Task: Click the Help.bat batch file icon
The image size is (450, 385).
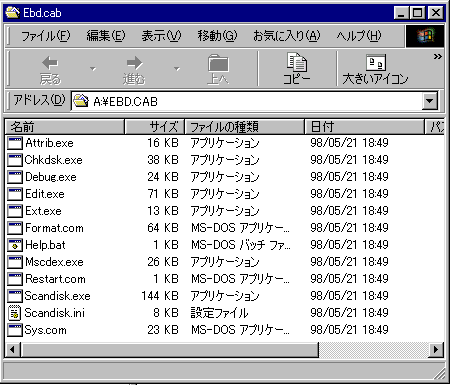Action: pyautogui.click(x=15, y=245)
